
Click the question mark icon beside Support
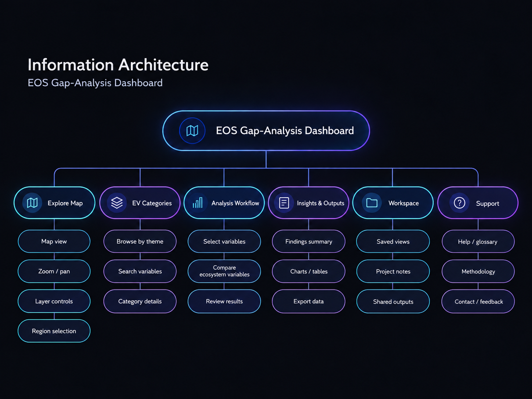[x=460, y=203]
